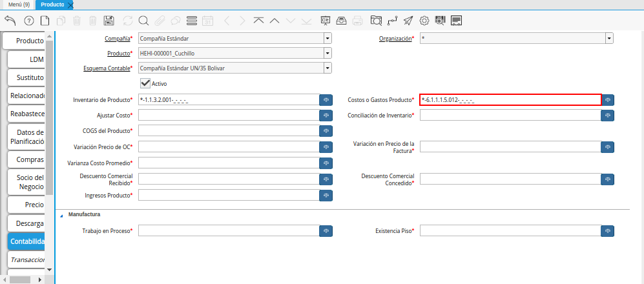Close the Producto tab
Viewport: 644px width, 284px height.
[x=70, y=5]
